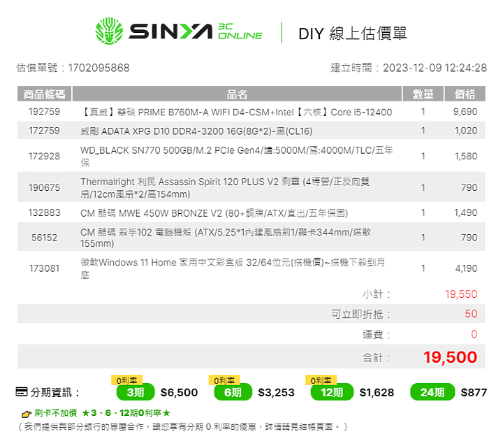Click the instant discount value 50

tap(472, 314)
